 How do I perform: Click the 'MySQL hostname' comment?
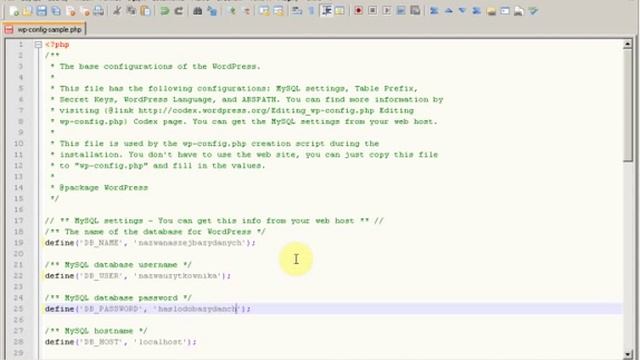click(96, 331)
